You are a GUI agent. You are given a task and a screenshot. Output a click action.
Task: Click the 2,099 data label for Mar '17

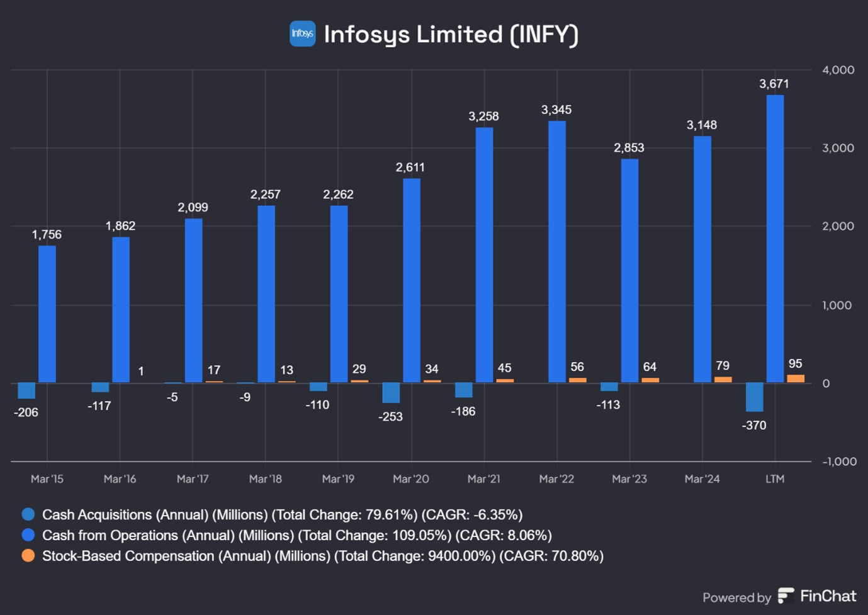[193, 208]
